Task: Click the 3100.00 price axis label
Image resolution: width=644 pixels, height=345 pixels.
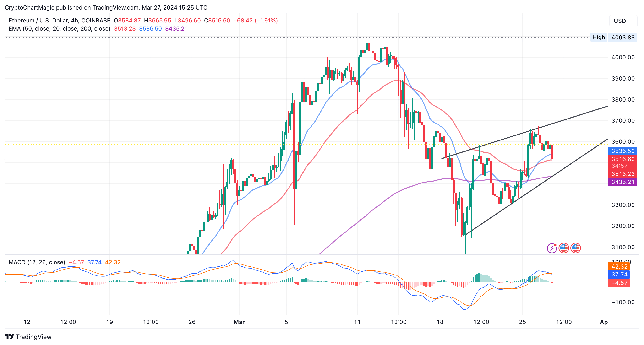Action: click(x=623, y=247)
